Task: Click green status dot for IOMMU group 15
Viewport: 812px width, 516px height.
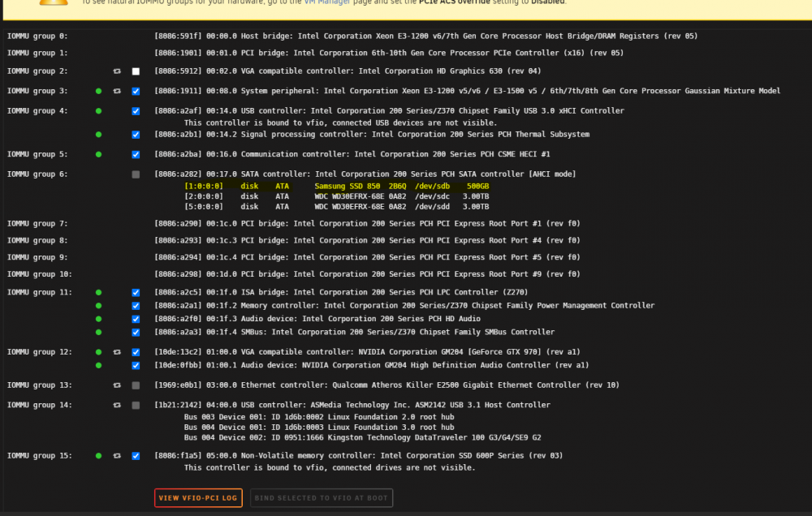Action: click(x=98, y=456)
